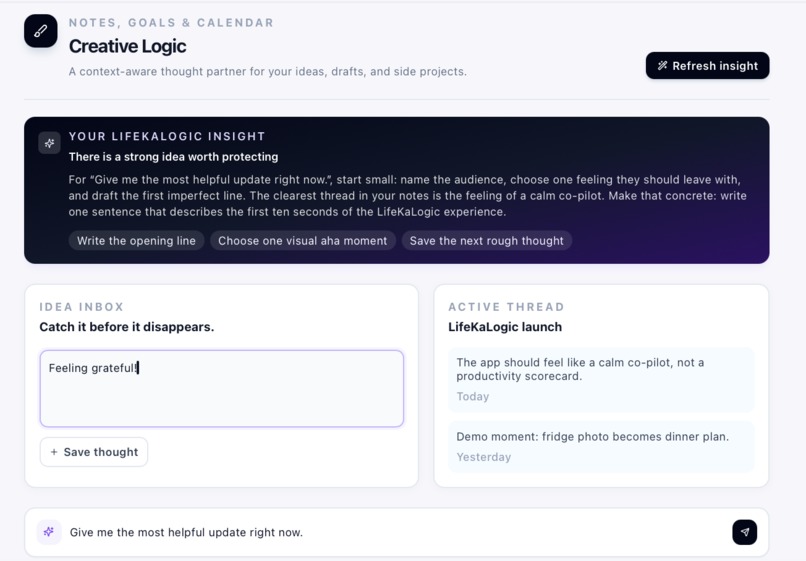This screenshot has height=561, width=806.
Task: Click the 'LifeKaLogic launch' thread title
Action: tap(505, 327)
